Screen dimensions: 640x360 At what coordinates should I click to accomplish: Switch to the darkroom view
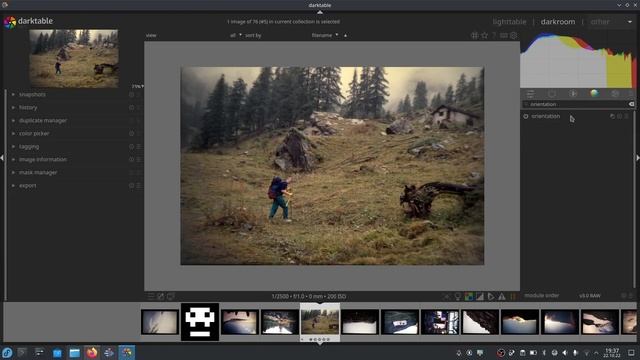coord(558,22)
